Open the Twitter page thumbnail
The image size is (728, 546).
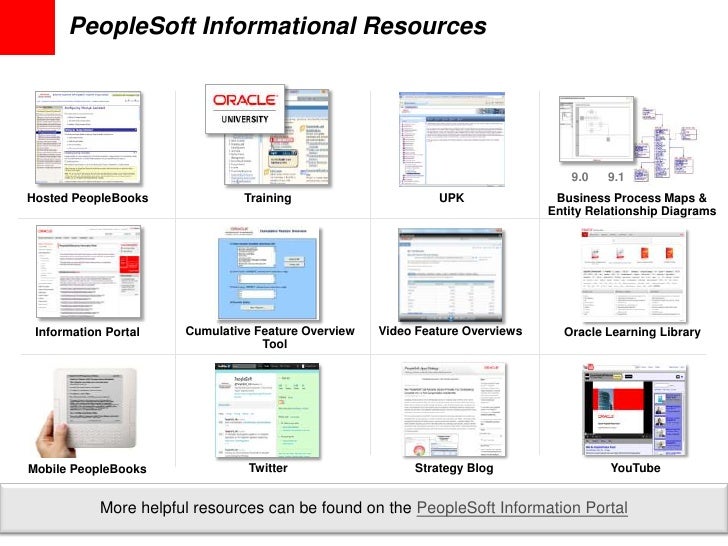click(267, 410)
